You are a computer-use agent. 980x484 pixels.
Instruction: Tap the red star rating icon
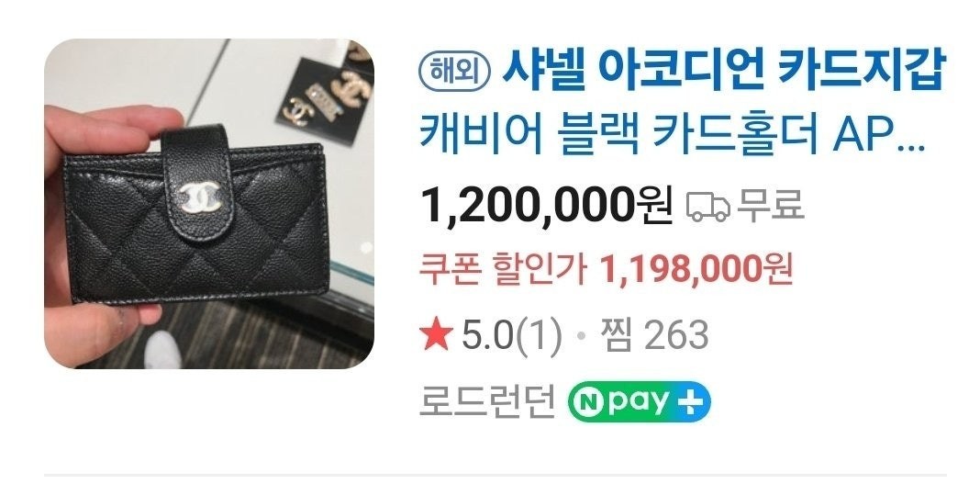(x=436, y=336)
